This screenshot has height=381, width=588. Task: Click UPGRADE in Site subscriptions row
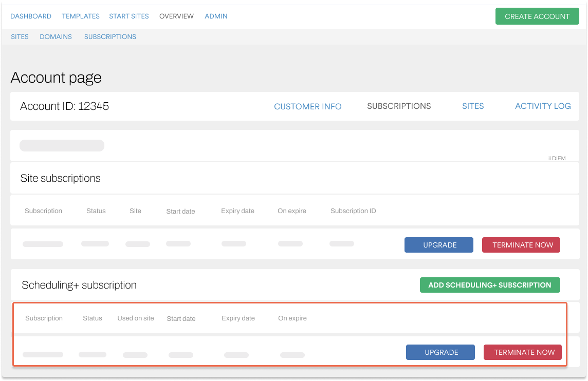(x=439, y=244)
